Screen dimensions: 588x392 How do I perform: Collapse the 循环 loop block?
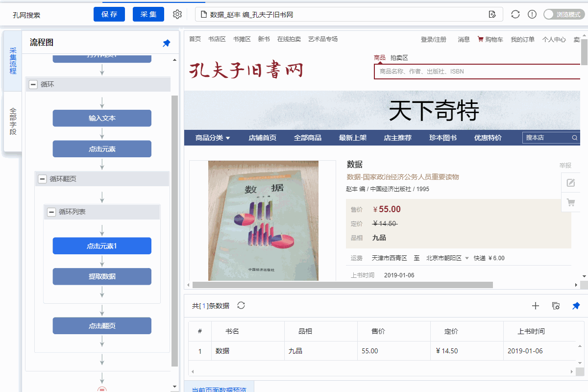(x=33, y=84)
